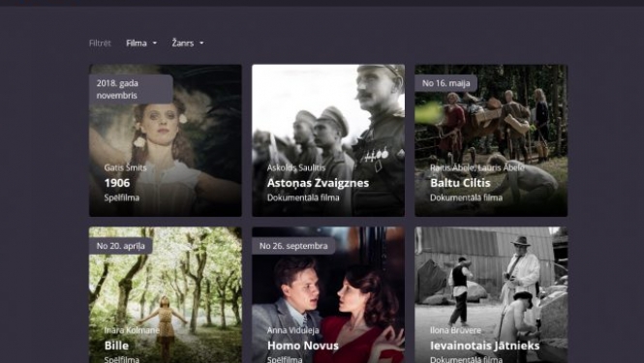Click 'Spēlfilma' label under 1906
The height and width of the screenshot is (363, 644).
(x=122, y=197)
